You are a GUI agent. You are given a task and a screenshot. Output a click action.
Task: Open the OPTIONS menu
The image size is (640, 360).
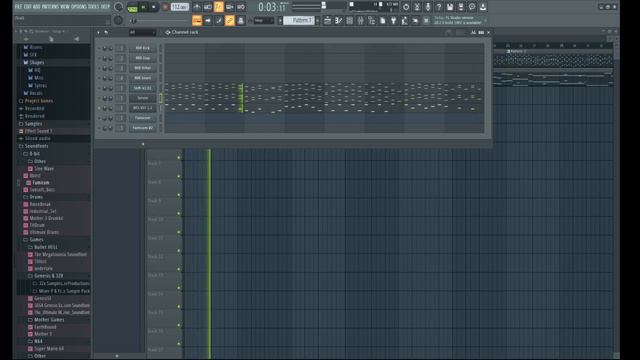(x=79, y=7)
